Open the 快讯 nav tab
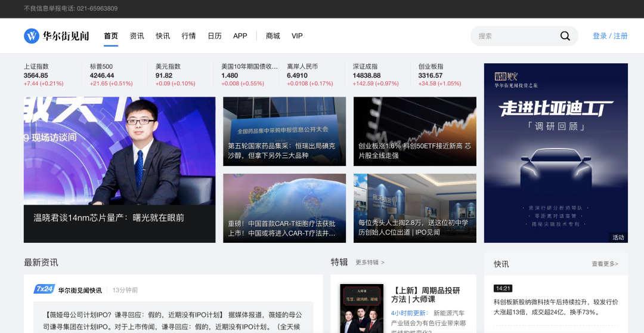This screenshot has height=333, width=644. (x=163, y=36)
